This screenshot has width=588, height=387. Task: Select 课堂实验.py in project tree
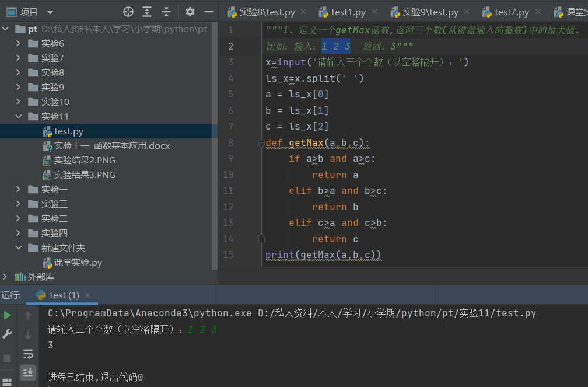pyautogui.click(x=78, y=263)
